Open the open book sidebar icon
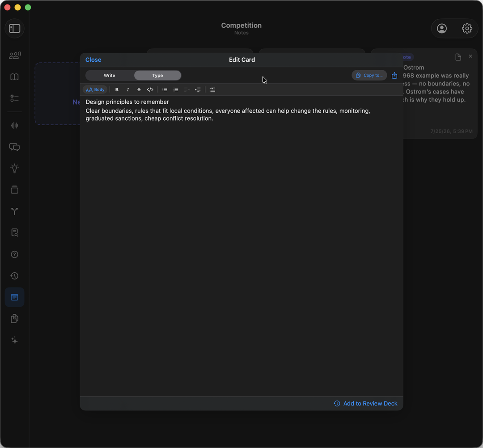The width and height of the screenshot is (483, 448). pos(14,76)
